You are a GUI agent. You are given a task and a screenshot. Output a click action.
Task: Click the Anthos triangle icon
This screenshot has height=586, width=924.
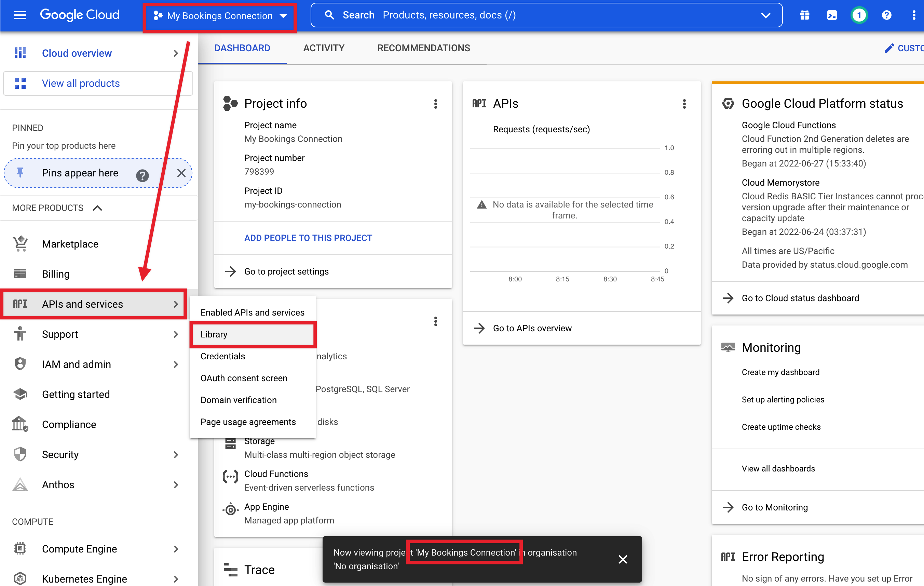click(x=20, y=484)
